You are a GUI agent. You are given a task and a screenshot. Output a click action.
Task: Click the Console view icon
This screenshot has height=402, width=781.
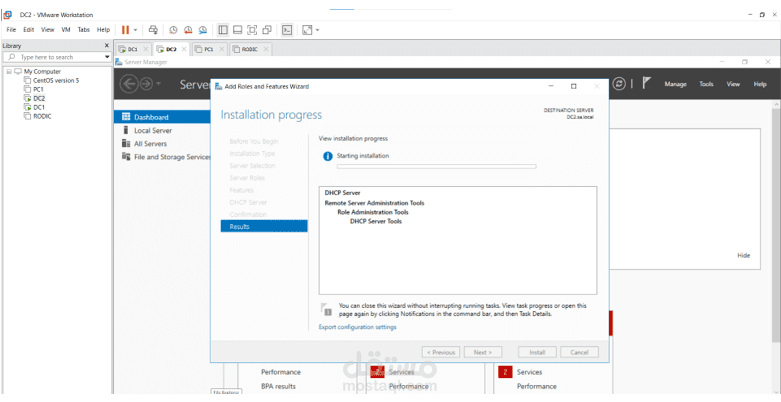(287, 30)
